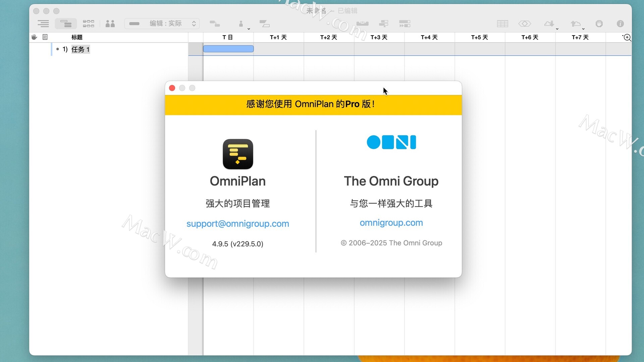The height and width of the screenshot is (362, 644).
Task: Click the violations hand column header
Action: pos(34,37)
